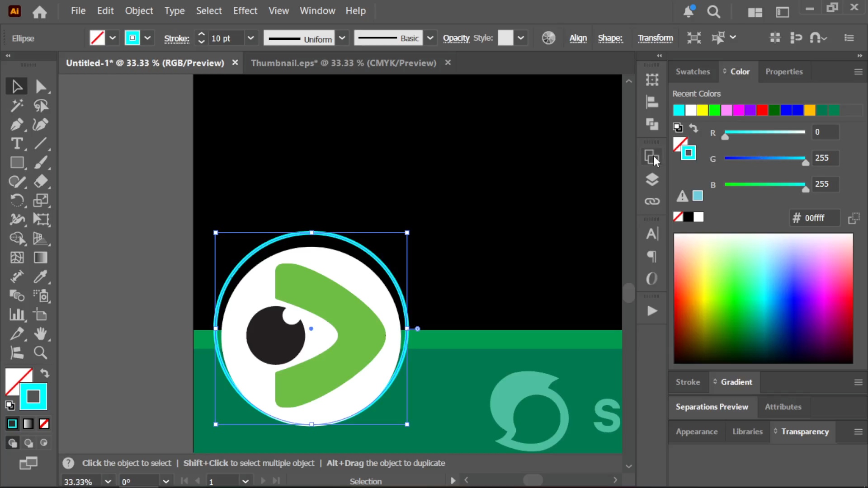Expand the graphic Style dropdown
The image size is (868, 488).
click(521, 38)
